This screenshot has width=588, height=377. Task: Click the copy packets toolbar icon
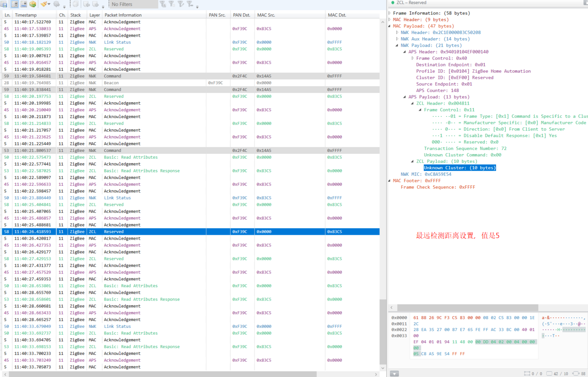(x=75, y=4)
